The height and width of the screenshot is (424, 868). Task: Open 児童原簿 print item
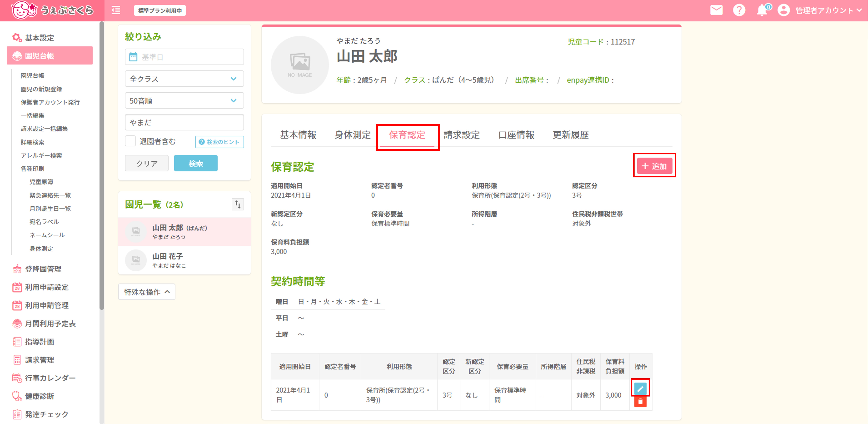pyautogui.click(x=41, y=182)
